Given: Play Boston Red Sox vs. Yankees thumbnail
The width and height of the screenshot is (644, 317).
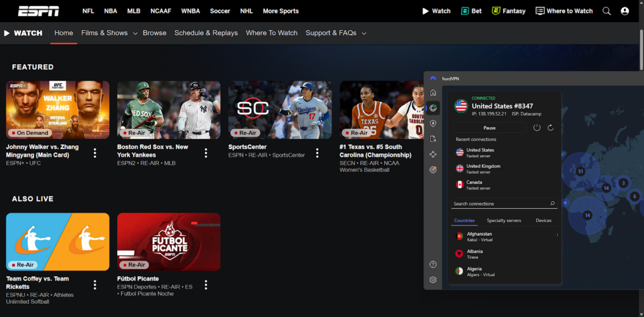Looking at the screenshot, I should (x=169, y=109).
